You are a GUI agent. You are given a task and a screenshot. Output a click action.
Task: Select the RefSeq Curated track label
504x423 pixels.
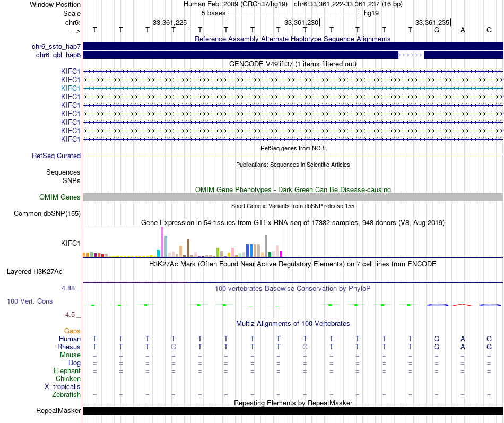point(56,156)
